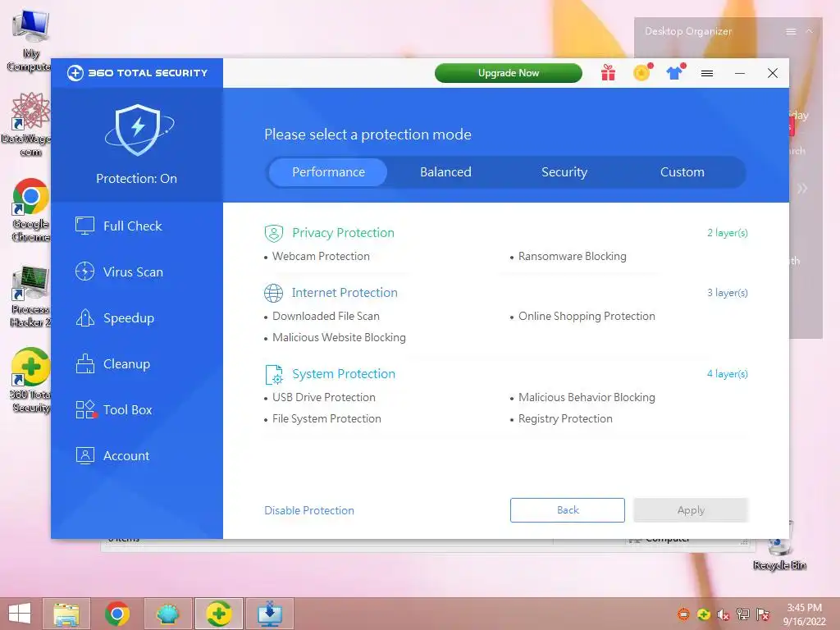Select 360 Total Security desktop shortcut
840x630 pixels.
(30, 381)
